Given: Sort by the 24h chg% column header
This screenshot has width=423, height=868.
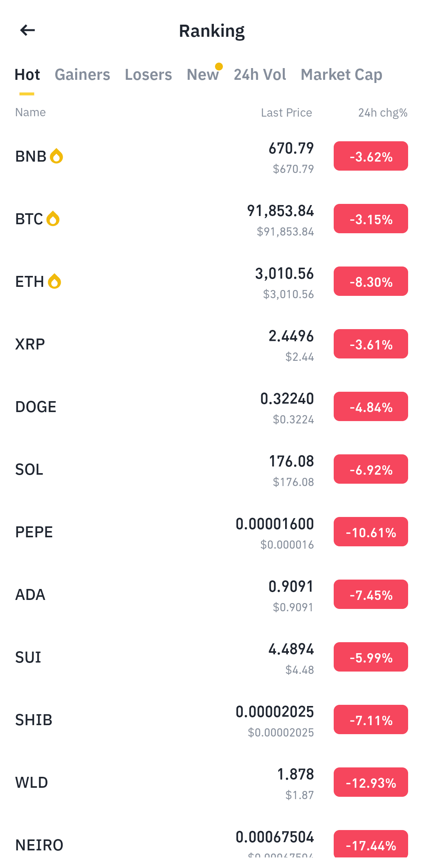Looking at the screenshot, I should (x=383, y=113).
